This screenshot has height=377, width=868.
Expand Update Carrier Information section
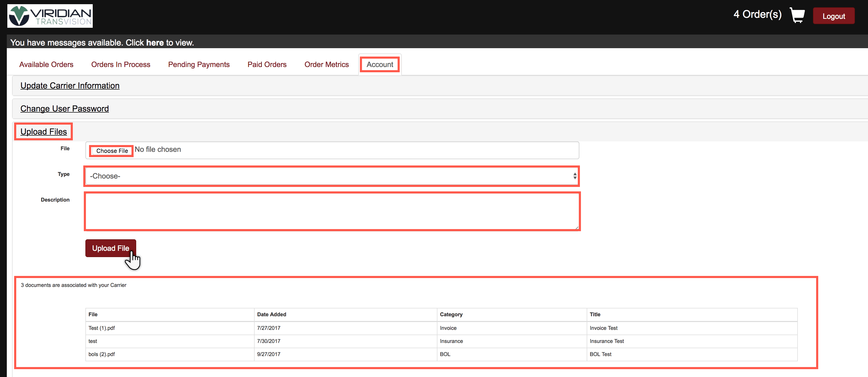point(70,86)
